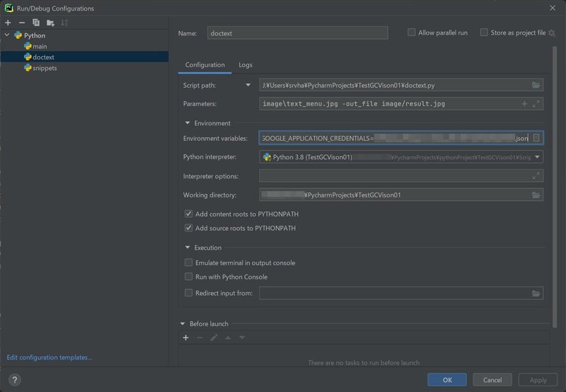Image resolution: width=566 pixels, height=392 pixels.
Task: Close the Run/Debug Configurations dialog
Action: click(x=553, y=8)
